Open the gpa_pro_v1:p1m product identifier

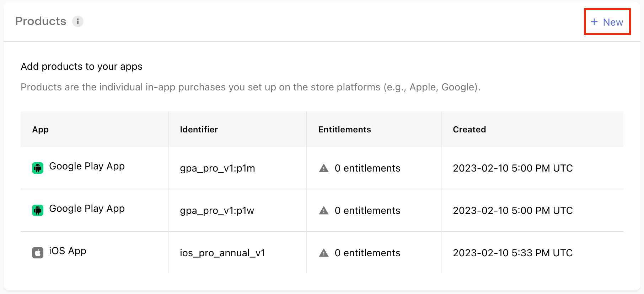click(218, 168)
